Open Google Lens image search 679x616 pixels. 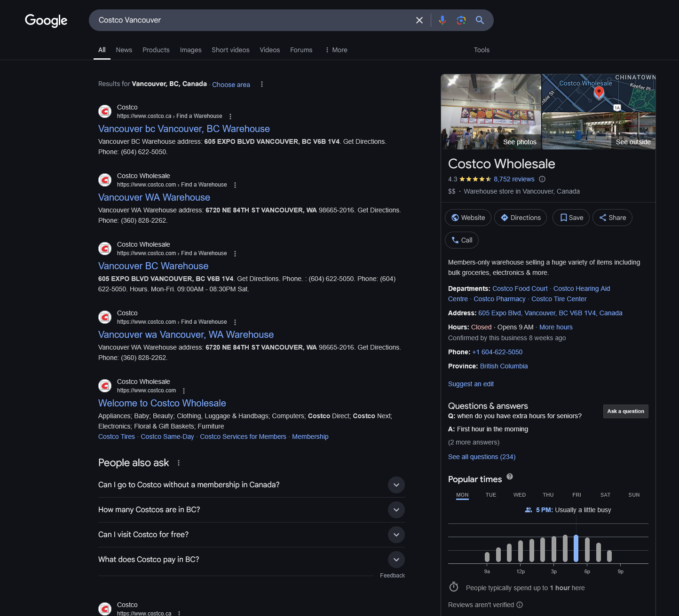(461, 20)
